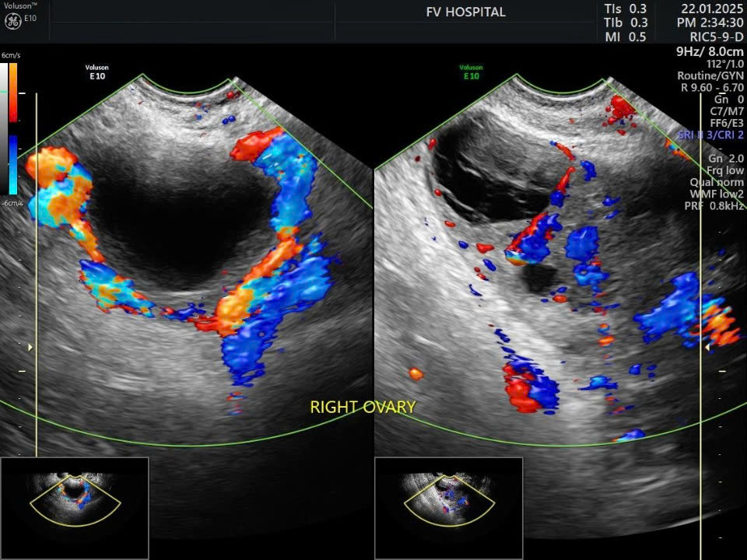Select the RIGHT OVARY annotation label
Viewport: 747px width, 560px height.
point(363,407)
